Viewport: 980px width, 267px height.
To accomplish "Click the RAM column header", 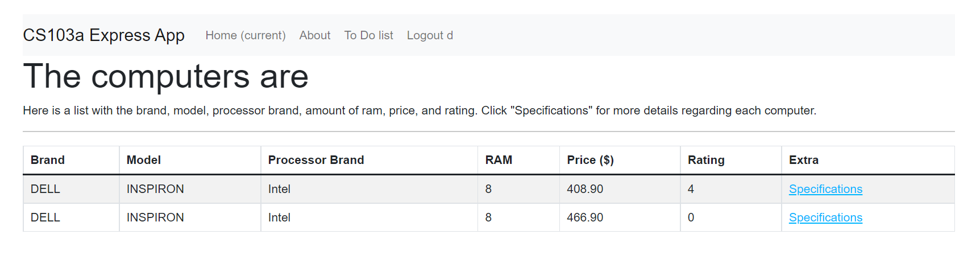I will click(499, 160).
